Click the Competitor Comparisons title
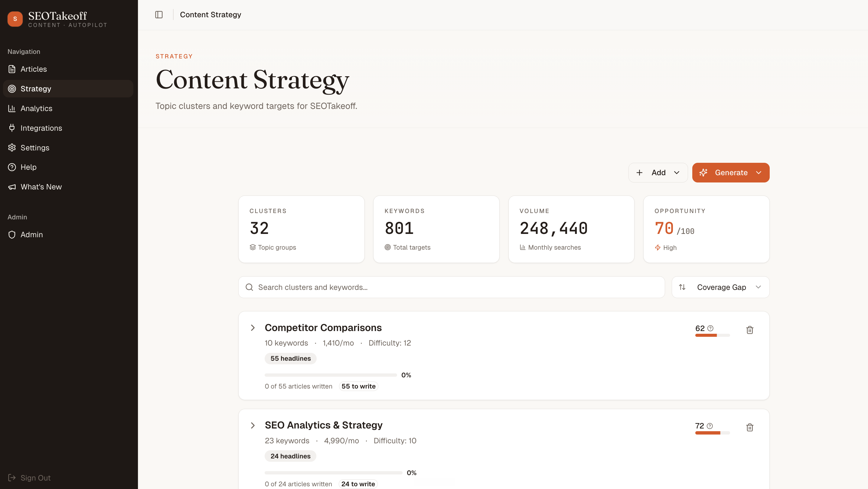The height and width of the screenshot is (489, 868). point(323,328)
